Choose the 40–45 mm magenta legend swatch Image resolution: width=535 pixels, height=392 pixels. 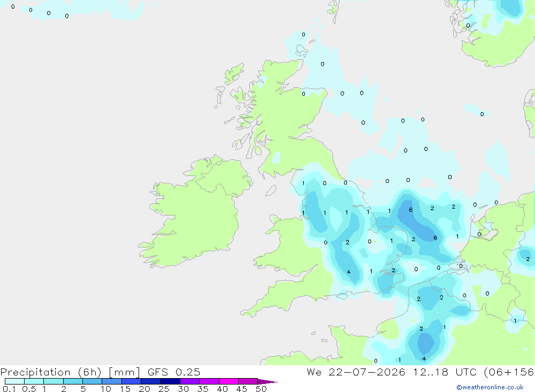(x=228, y=381)
